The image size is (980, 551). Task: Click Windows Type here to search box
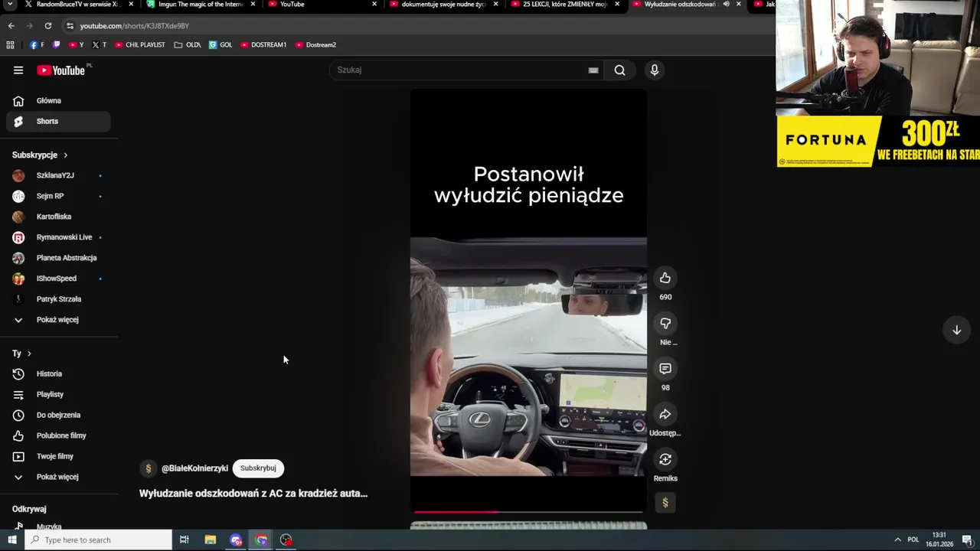[x=98, y=540]
